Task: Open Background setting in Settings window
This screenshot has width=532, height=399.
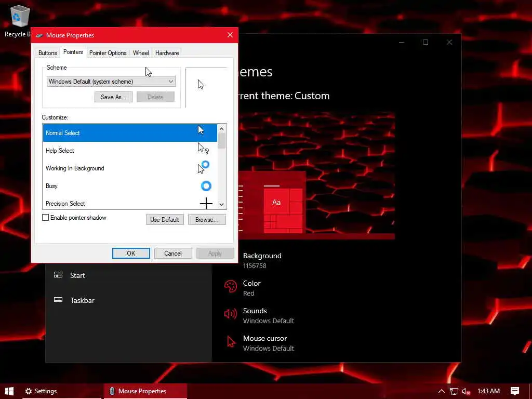Action: 262,260
